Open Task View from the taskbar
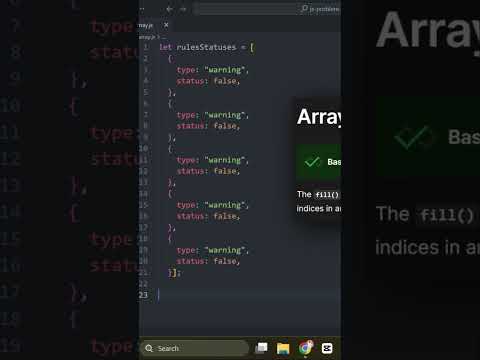Image resolution: width=480 pixels, height=360 pixels. tap(261, 348)
